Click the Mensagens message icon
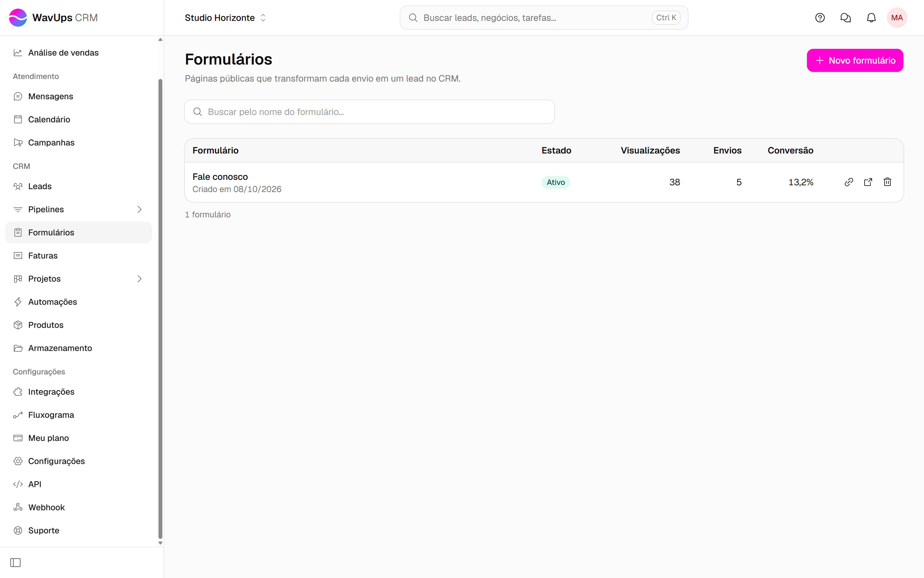 (18, 96)
